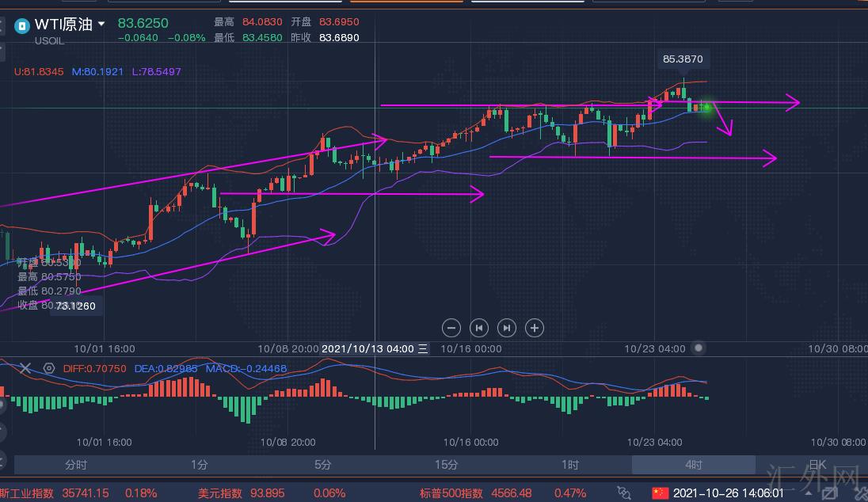Choose the 1时 hourly interval
Screen dimensions: 868x502
click(x=569, y=465)
